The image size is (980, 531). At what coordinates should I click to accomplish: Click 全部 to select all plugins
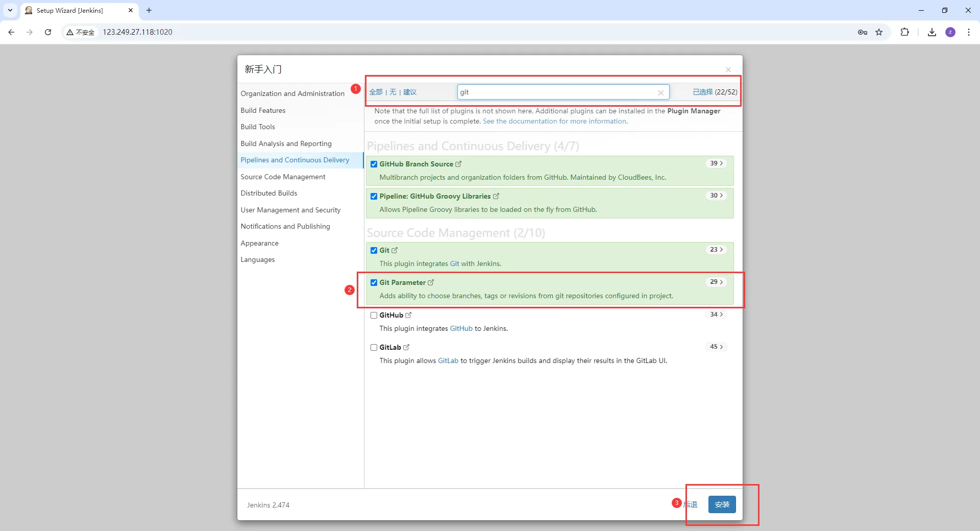tap(376, 92)
